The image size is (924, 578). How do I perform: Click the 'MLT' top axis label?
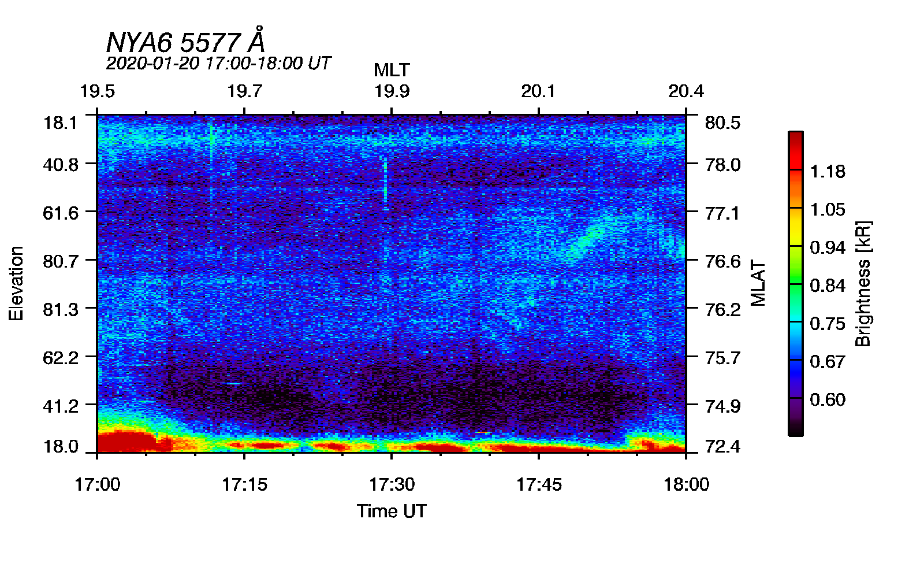[392, 70]
